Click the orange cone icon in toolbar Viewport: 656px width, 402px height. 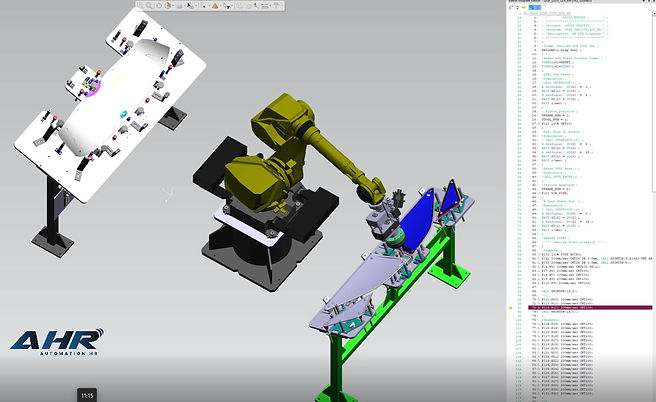[215, 5]
